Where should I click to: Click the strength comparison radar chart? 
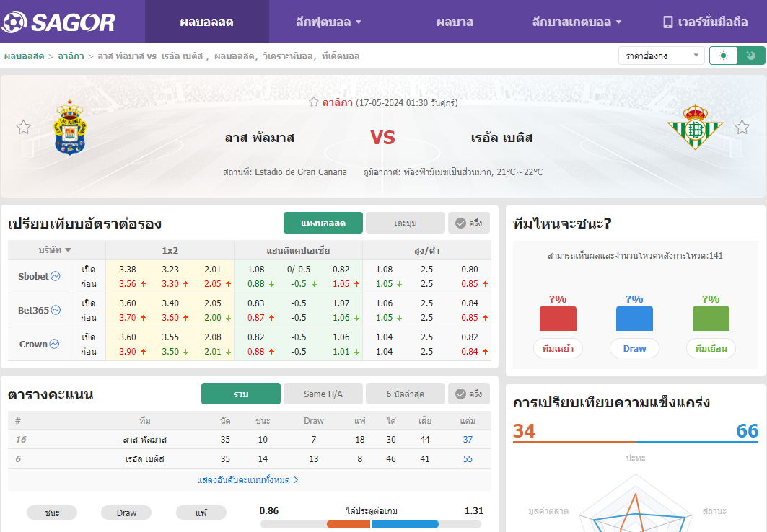click(x=636, y=503)
